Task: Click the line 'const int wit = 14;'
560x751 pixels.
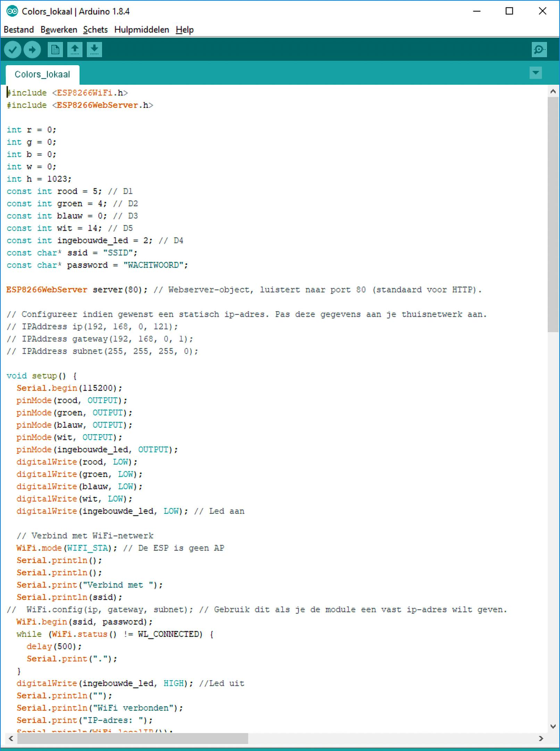Action: [x=69, y=228]
